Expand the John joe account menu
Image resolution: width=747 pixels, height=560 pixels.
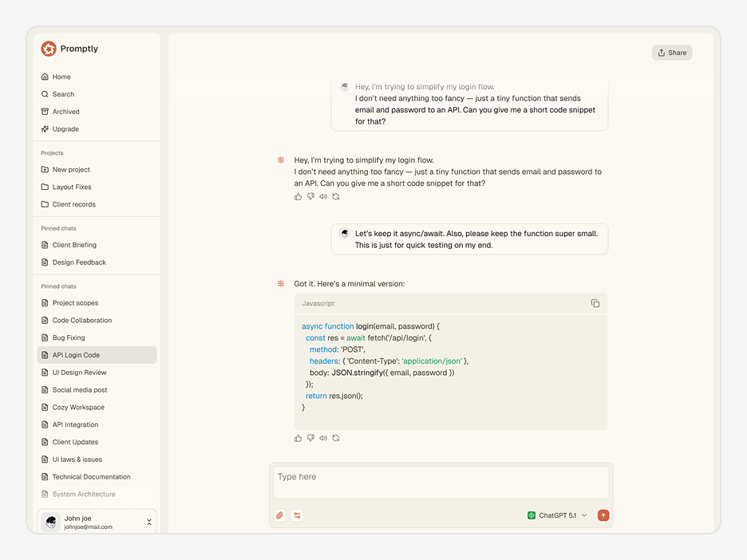tap(149, 523)
